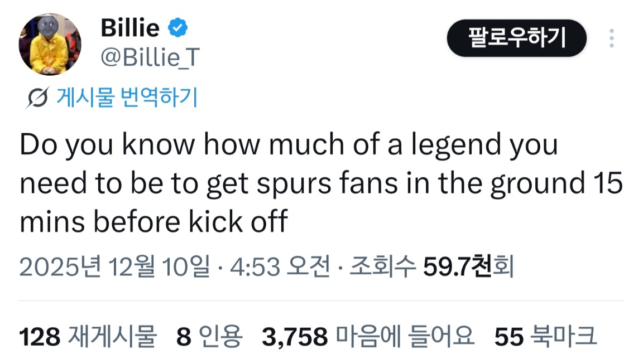Click the bold 3,758 likes number

[294, 336]
